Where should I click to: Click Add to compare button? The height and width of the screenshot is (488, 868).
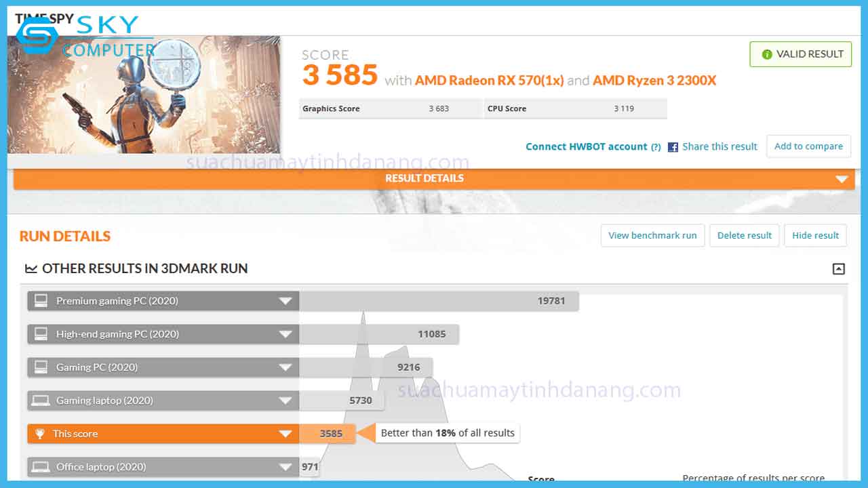[x=808, y=146]
